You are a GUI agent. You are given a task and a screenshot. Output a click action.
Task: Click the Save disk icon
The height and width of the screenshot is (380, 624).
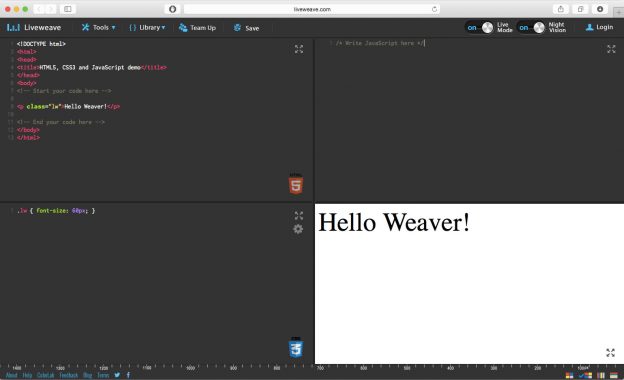click(x=237, y=27)
